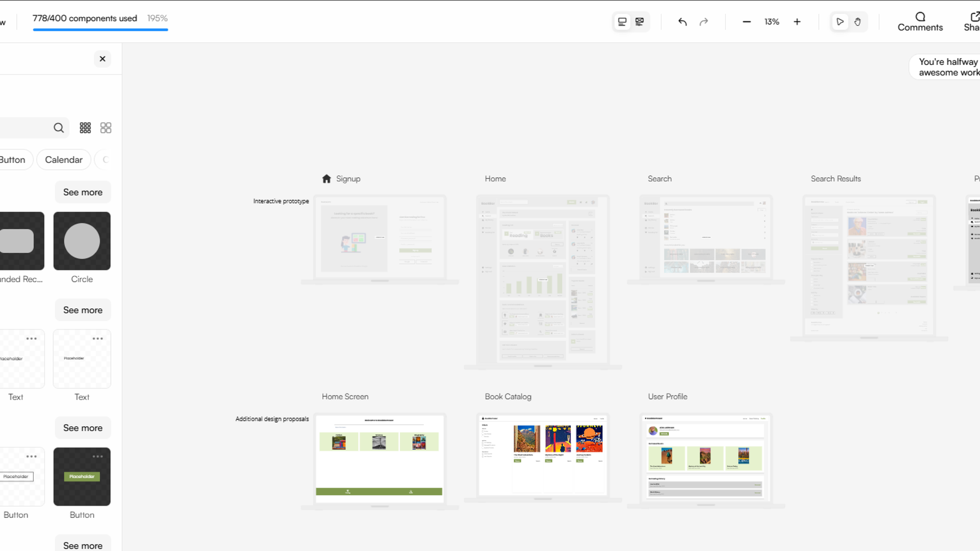Select the Signup screen title
Viewport: 980px width, 551px height.
point(349,179)
